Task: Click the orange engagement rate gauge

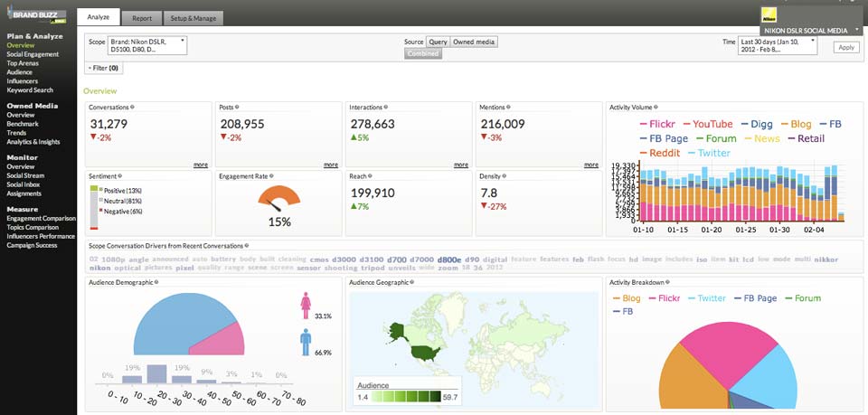Action: [x=279, y=197]
